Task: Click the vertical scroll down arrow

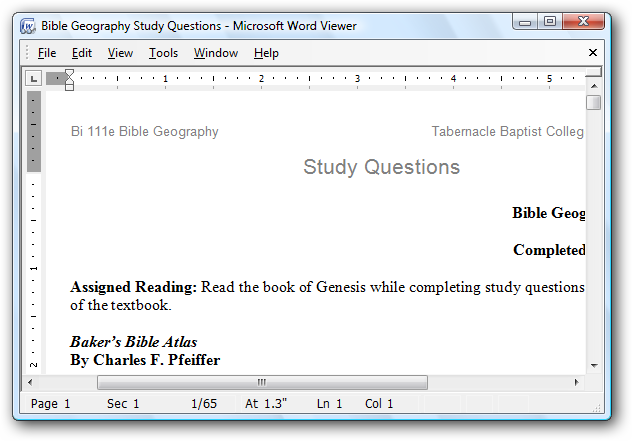Action: (594, 366)
